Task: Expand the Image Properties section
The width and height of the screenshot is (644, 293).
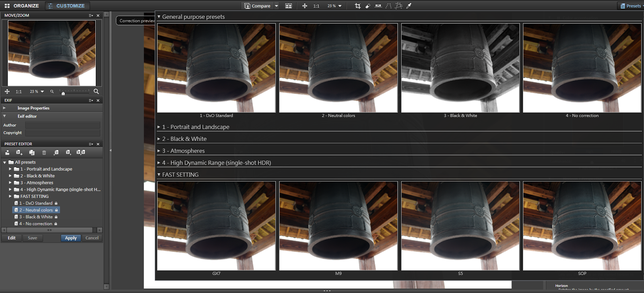Action: pyautogui.click(x=4, y=108)
